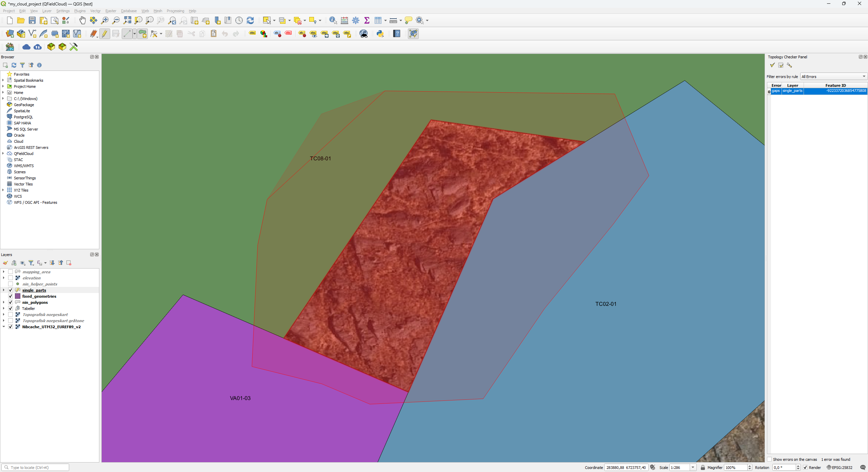Check Show errors on the canvas
Viewport: 868px width, 472px height.
(770, 459)
